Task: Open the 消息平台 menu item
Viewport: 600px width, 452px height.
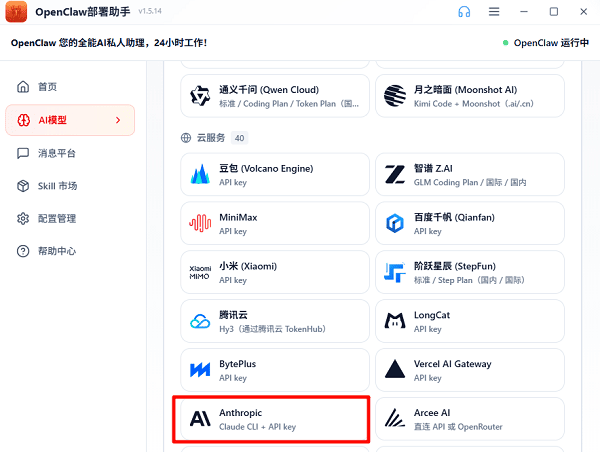Action: [x=70, y=153]
